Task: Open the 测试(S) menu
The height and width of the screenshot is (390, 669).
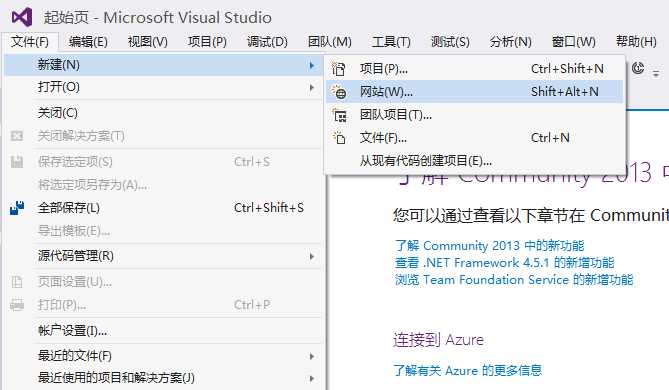Action: [450, 41]
